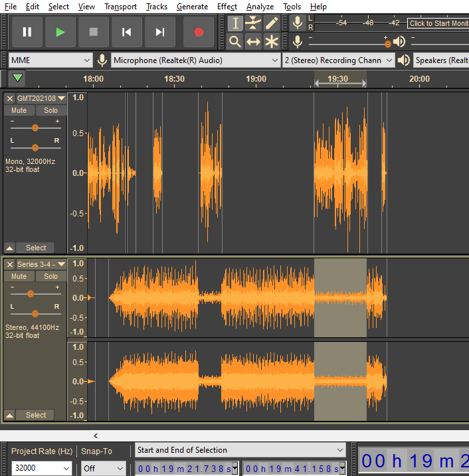Open the Select menu

click(58, 7)
